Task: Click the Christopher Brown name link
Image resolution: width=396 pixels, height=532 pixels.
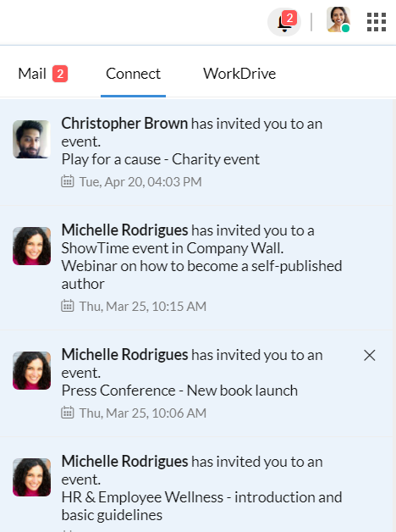Action: point(124,124)
